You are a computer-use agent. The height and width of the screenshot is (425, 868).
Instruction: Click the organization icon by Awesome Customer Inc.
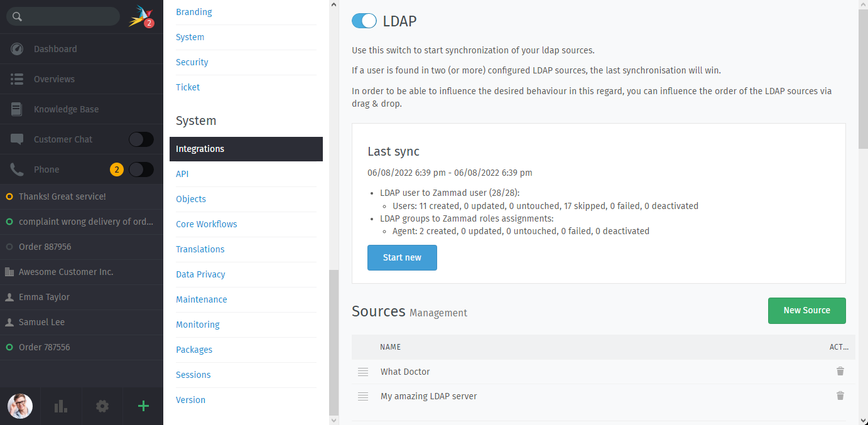[9, 272]
